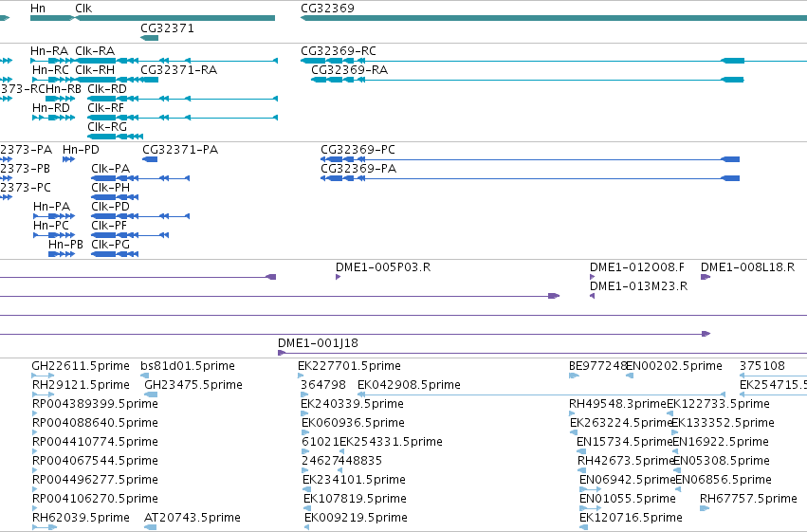Click the Hn-PA protein label
Viewport: 807px width, 532px height.
[x=51, y=207]
